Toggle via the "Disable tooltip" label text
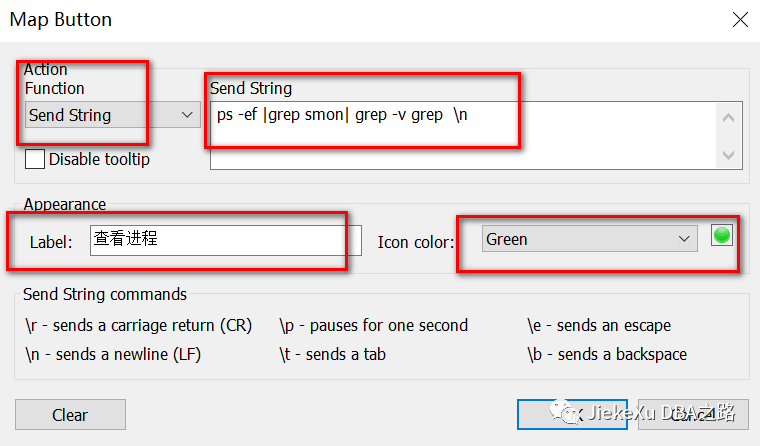The width and height of the screenshot is (760, 446). 99,159
